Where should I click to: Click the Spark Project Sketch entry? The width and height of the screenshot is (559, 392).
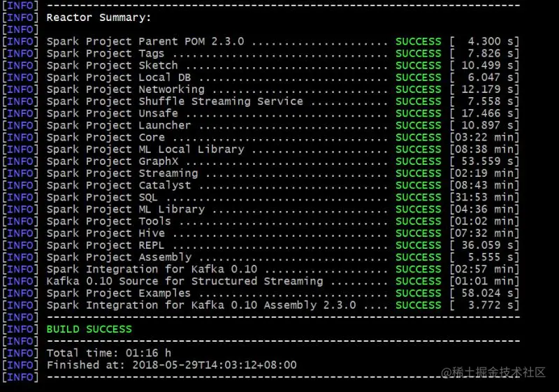112,66
